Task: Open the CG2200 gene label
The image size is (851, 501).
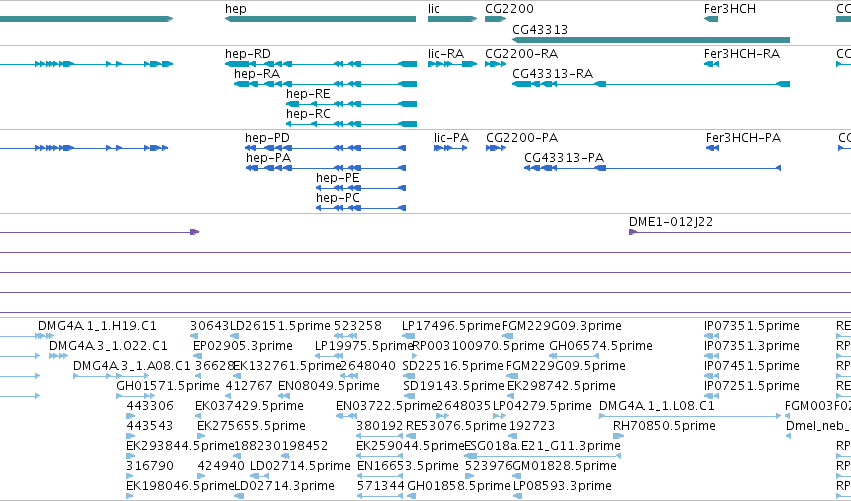Action: tap(509, 9)
